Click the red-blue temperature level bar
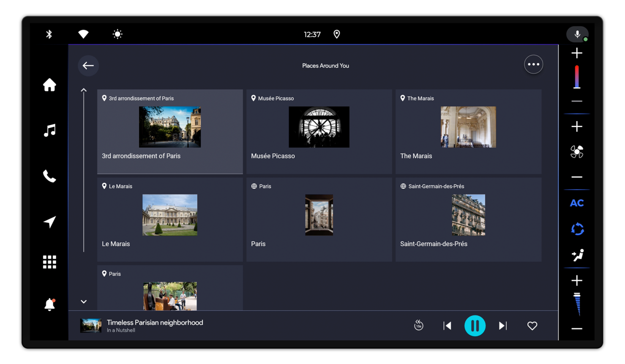Screen dimensions: 625x364 tap(577, 77)
